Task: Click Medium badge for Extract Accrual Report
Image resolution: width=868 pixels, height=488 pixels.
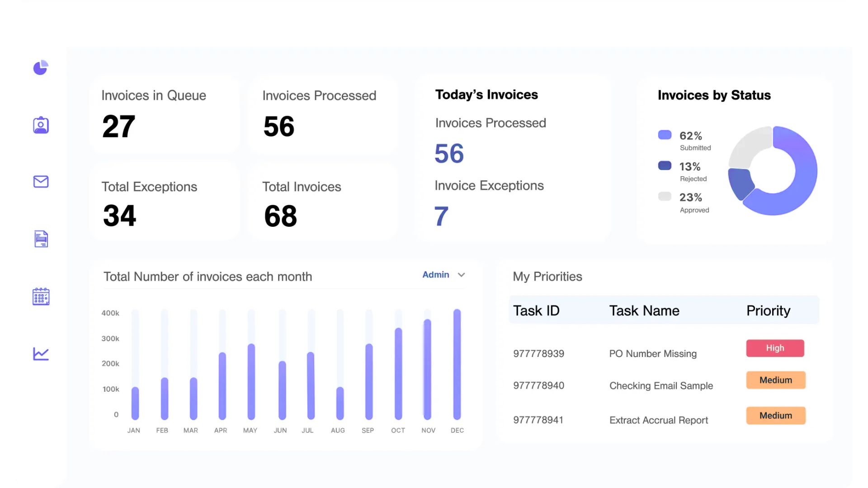Action: pyautogui.click(x=775, y=415)
